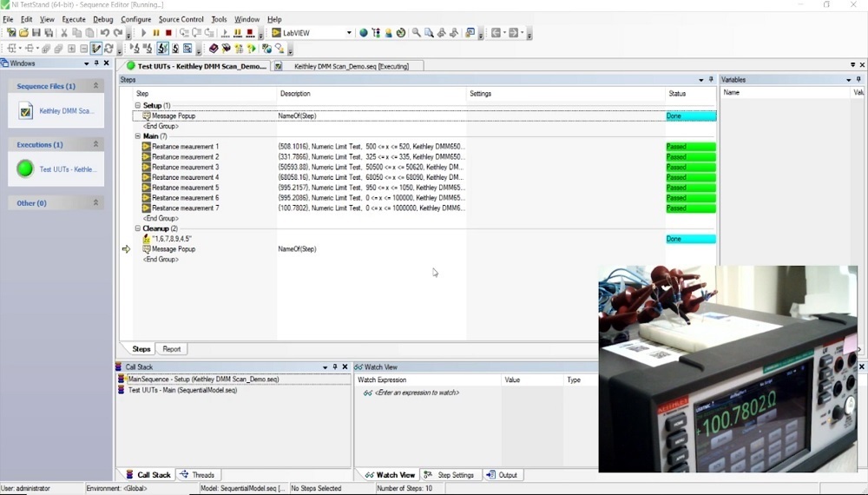Screen dimensions: 868x495
Task: Open the LabVIEW adapter dropdown
Action: 349,33
